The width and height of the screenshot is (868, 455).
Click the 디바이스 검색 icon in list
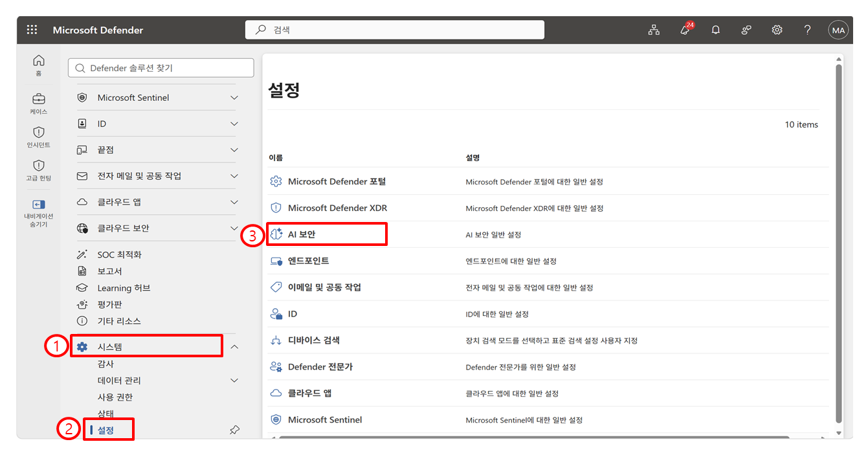pyautogui.click(x=276, y=340)
